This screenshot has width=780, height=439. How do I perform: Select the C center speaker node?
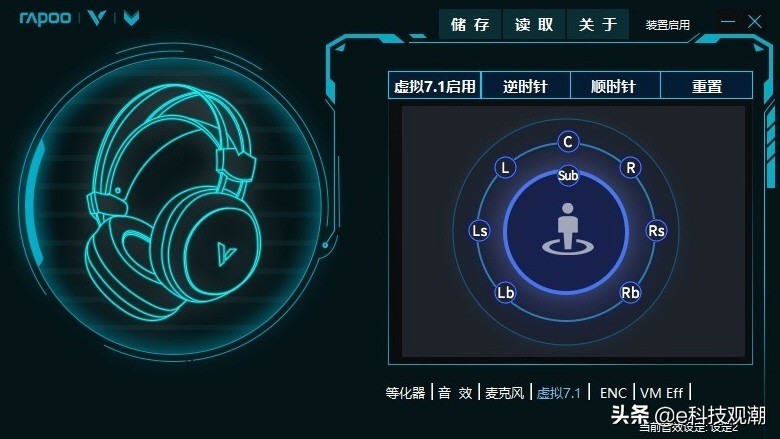pos(568,142)
